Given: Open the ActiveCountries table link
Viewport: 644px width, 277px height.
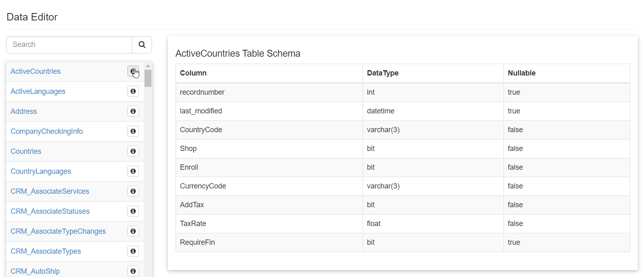Looking at the screenshot, I should 36,71.
